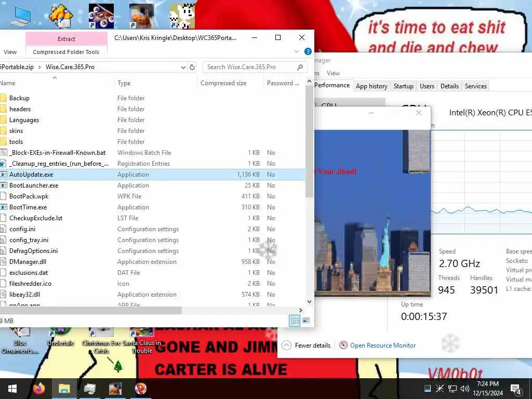Open Santa Claus in Trouble shortcut

click(x=142, y=340)
